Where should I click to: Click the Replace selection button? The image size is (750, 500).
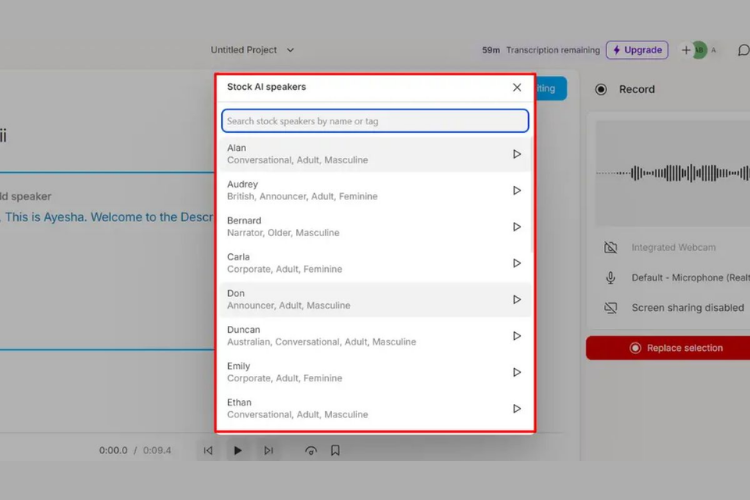668,348
